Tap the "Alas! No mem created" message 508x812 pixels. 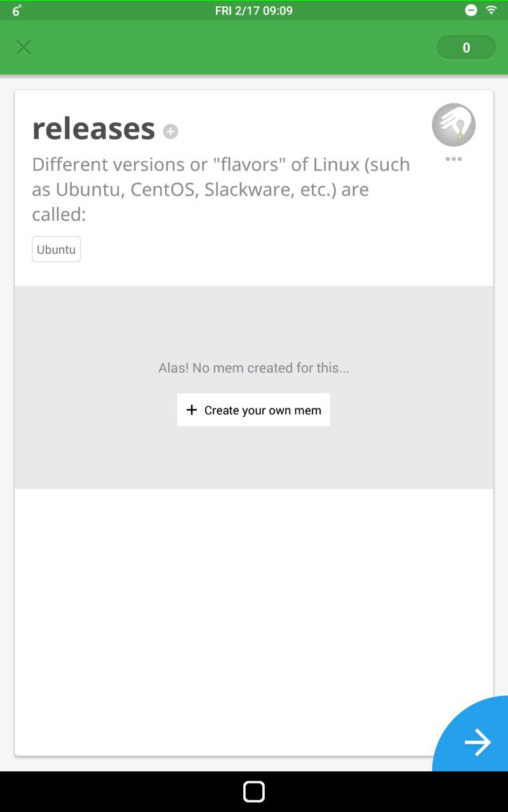click(x=253, y=368)
